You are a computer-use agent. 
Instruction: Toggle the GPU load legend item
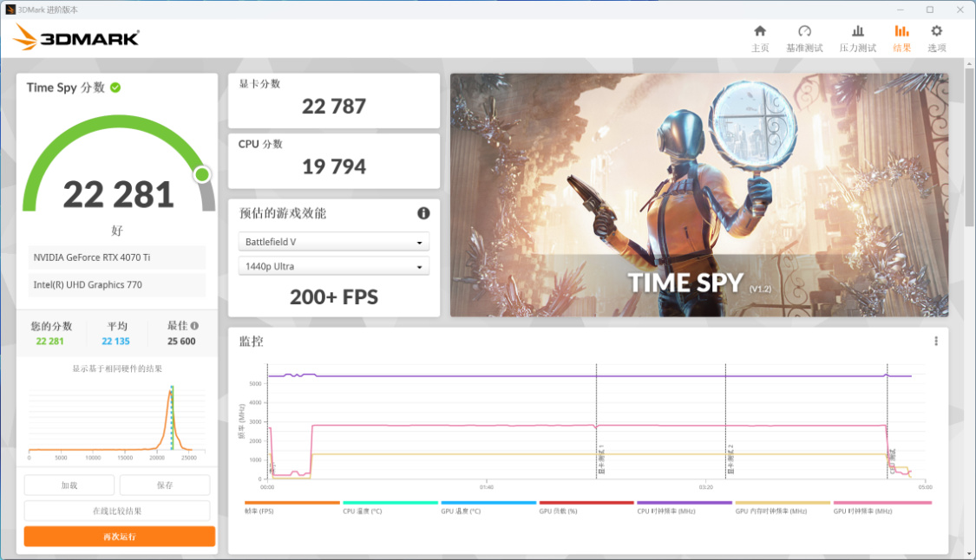[x=559, y=511]
